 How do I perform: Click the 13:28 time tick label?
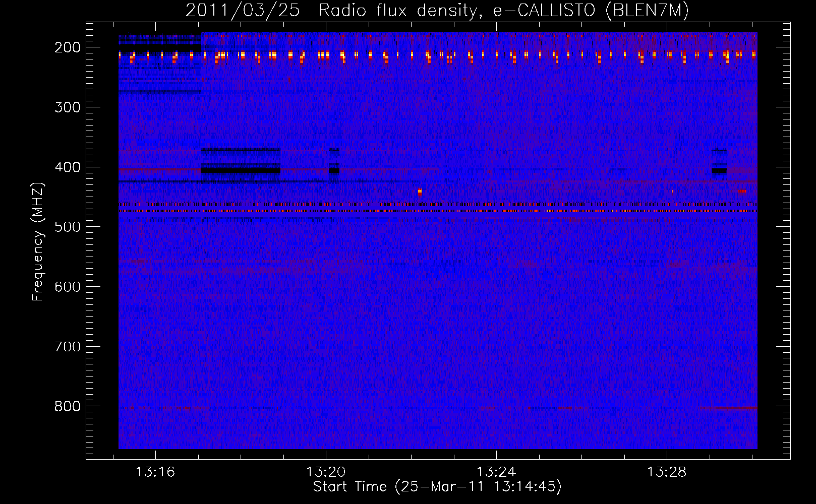[667, 472]
